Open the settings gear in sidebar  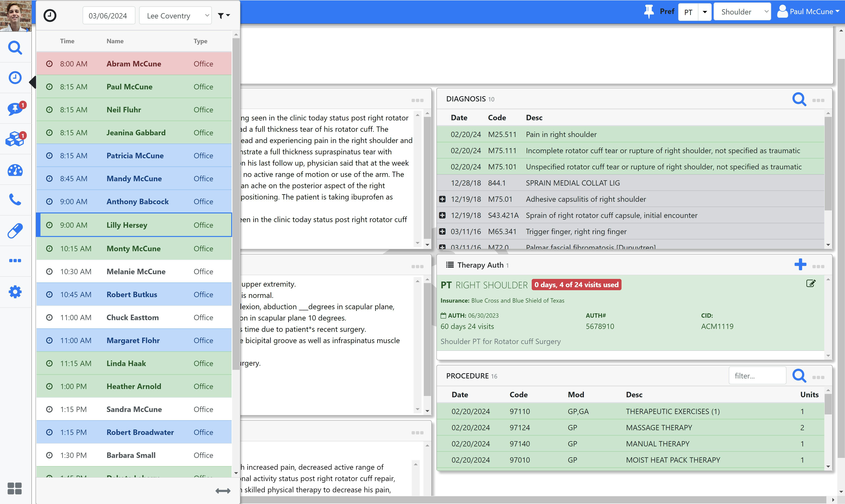pyautogui.click(x=15, y=292)
